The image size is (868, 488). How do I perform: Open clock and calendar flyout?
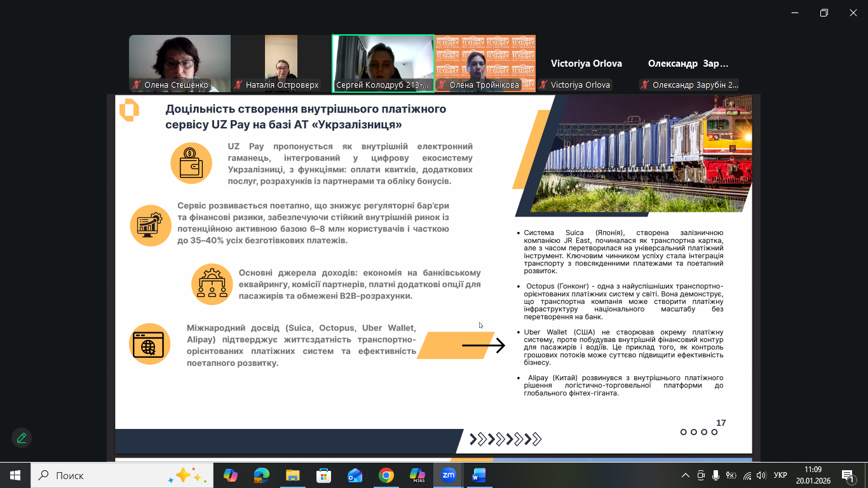813,475
